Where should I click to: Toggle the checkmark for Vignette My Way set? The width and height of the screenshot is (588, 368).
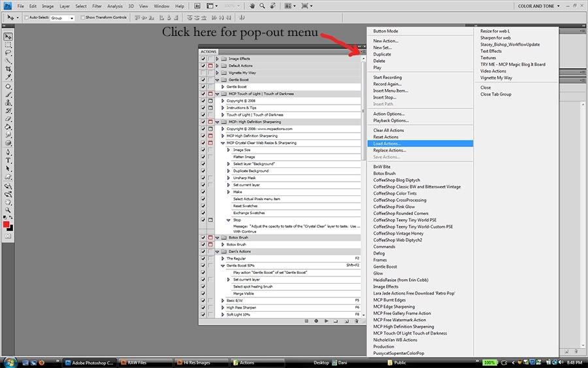[203, 73]
